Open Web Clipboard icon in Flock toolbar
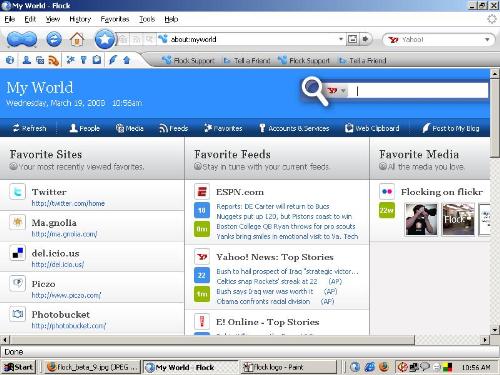 [x=97, y=60]
